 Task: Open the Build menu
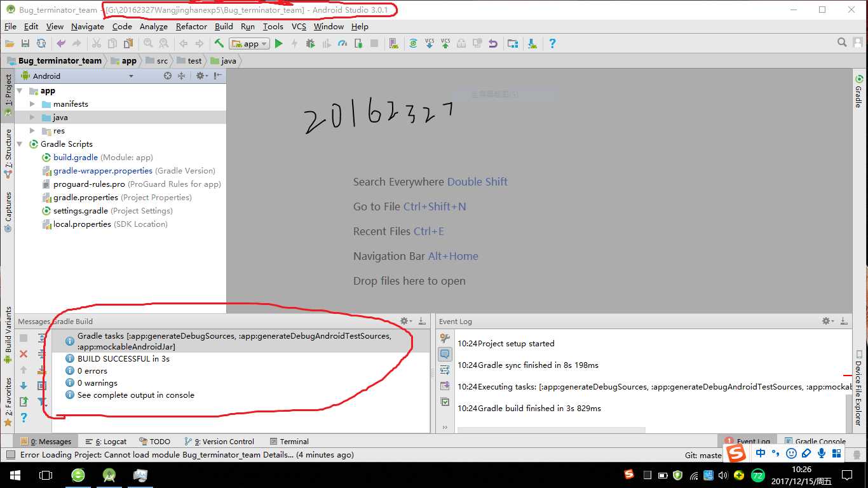(224, 26)
